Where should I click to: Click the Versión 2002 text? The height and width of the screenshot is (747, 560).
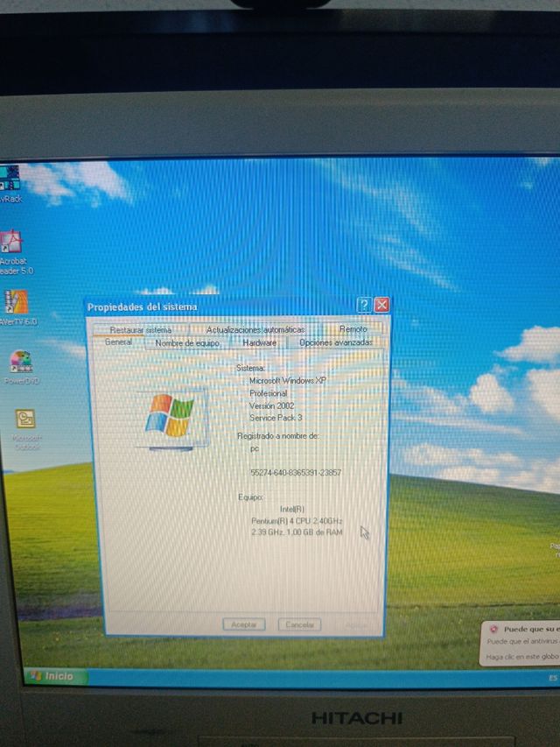pyautogui.click(x=271, y=405)
